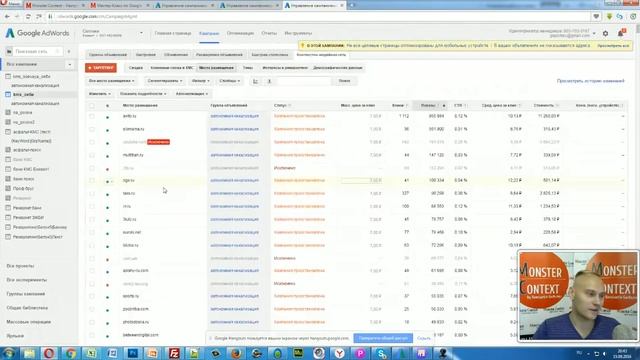Select the Демографические данные view button

click(x=338, y=68)
